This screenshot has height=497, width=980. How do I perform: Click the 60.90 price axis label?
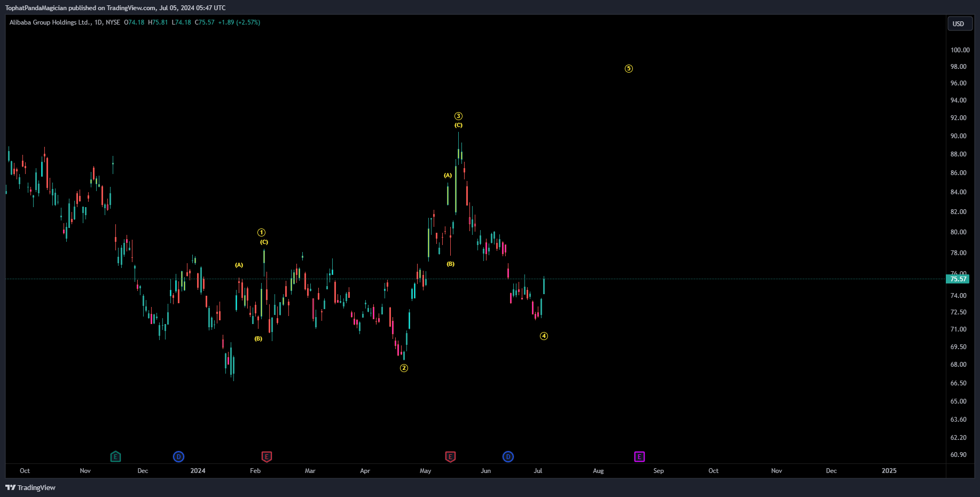(958, 454)
